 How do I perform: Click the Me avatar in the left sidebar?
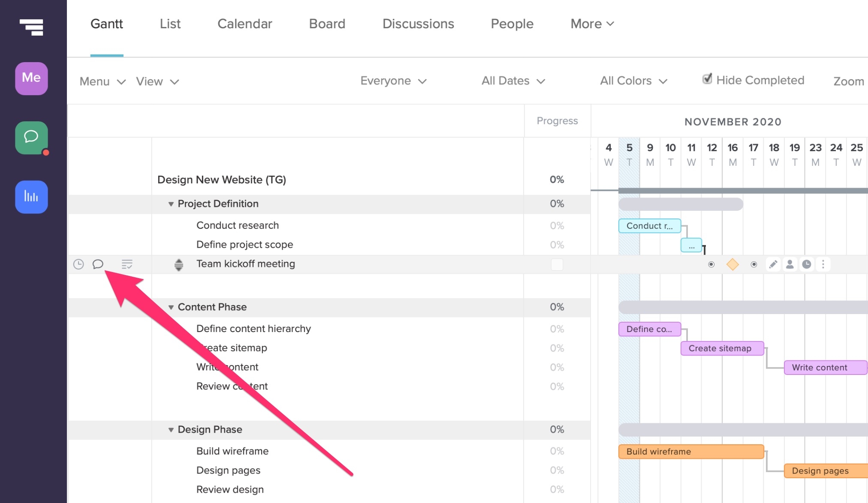(31, 78)
